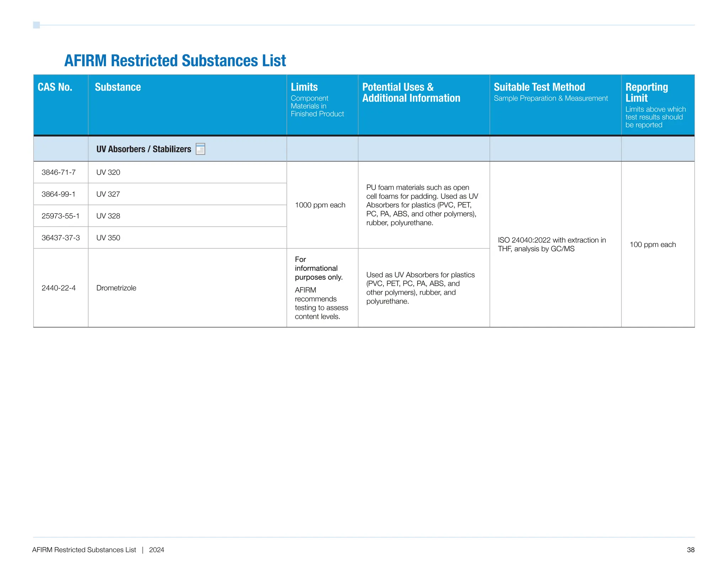Select the UV 320 substance cell
Viewport: 728px width, 562px height.
click(108, 172)
